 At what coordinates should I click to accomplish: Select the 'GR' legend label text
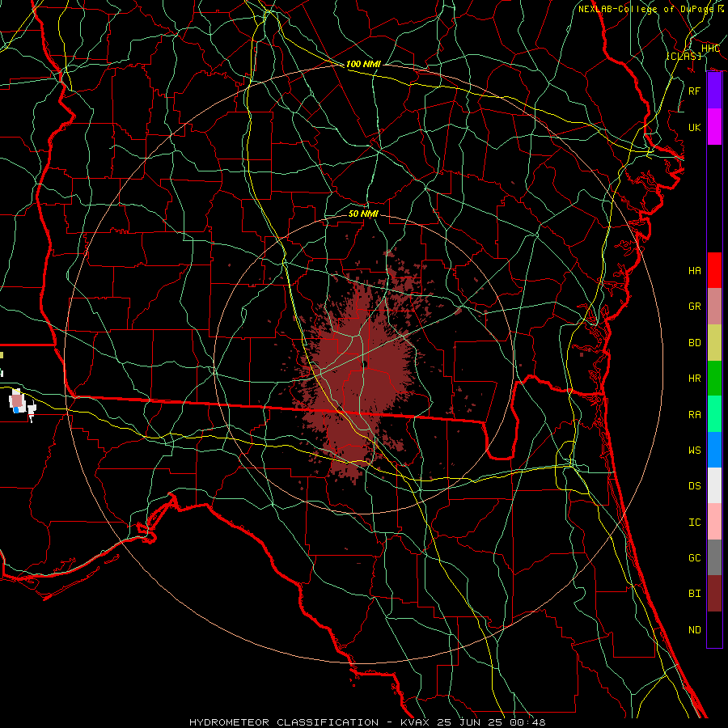695,307
